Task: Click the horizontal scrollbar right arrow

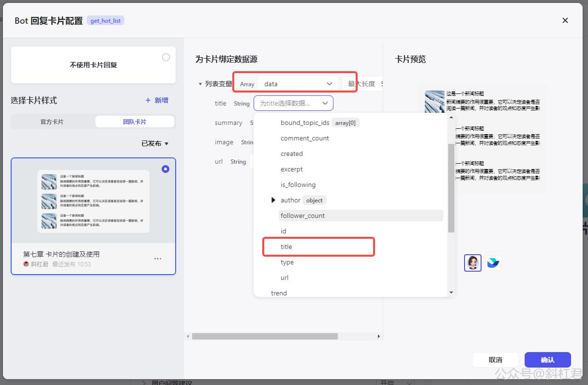Action: click(x=378, y=336)
